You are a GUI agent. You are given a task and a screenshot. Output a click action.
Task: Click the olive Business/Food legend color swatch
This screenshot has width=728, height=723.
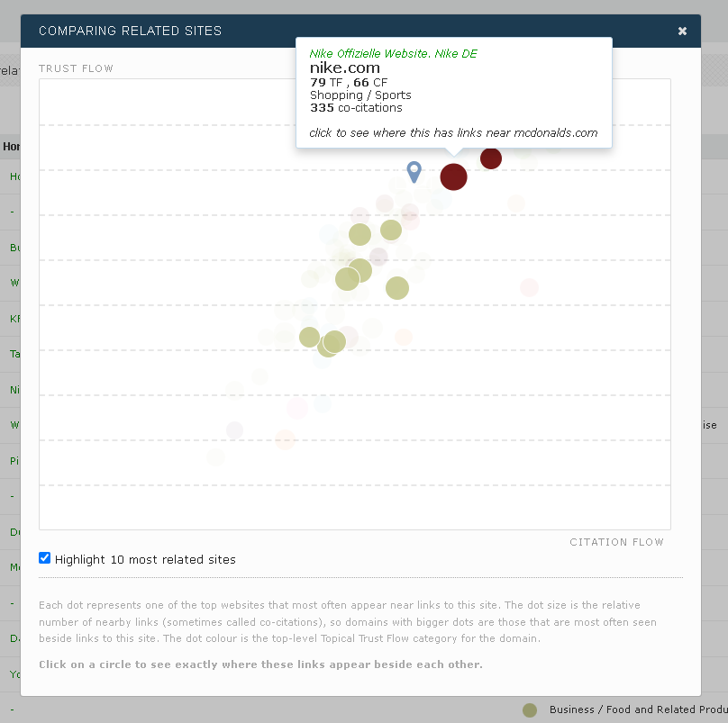pyautogui.click(x=529, y=709)
